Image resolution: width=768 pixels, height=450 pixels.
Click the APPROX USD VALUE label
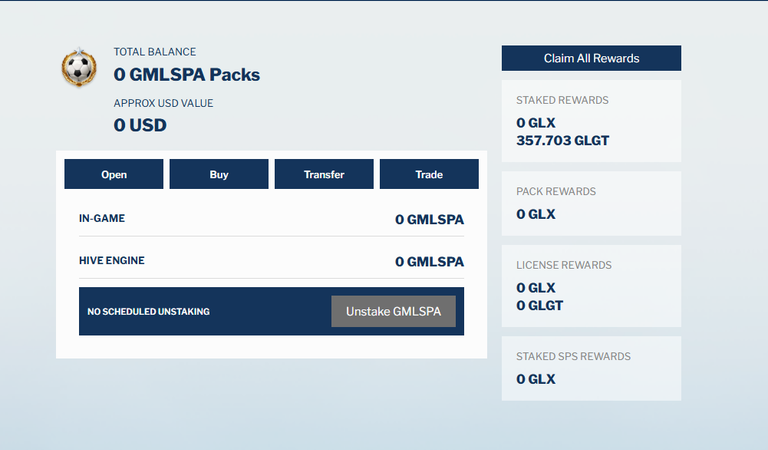pos(163,103)
